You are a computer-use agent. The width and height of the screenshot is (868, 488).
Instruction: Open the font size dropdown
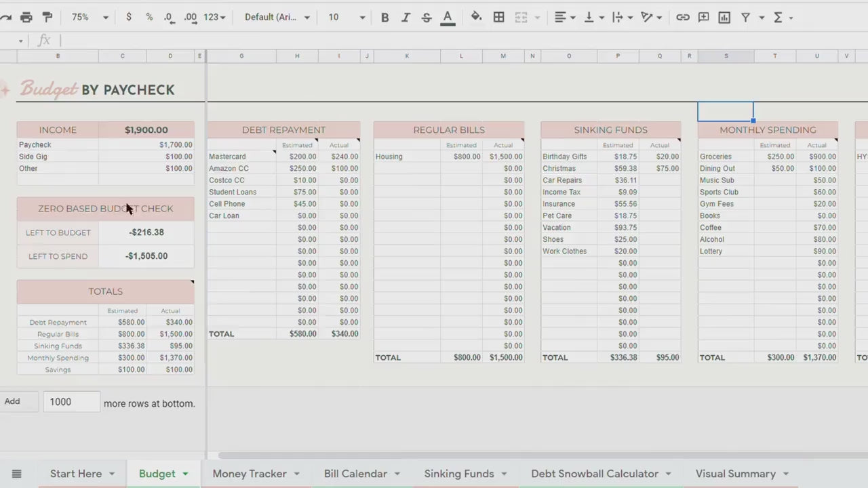tap(347, 17)
